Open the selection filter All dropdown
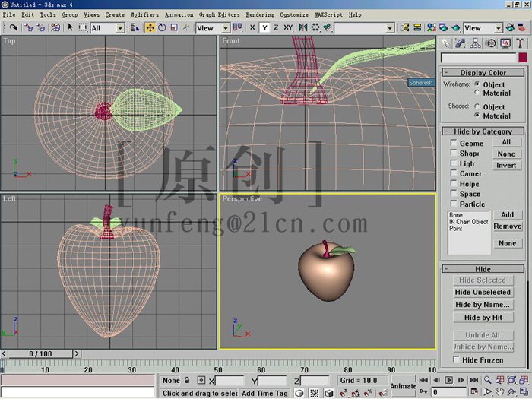The image size is (532, 399). coord(108,28)
